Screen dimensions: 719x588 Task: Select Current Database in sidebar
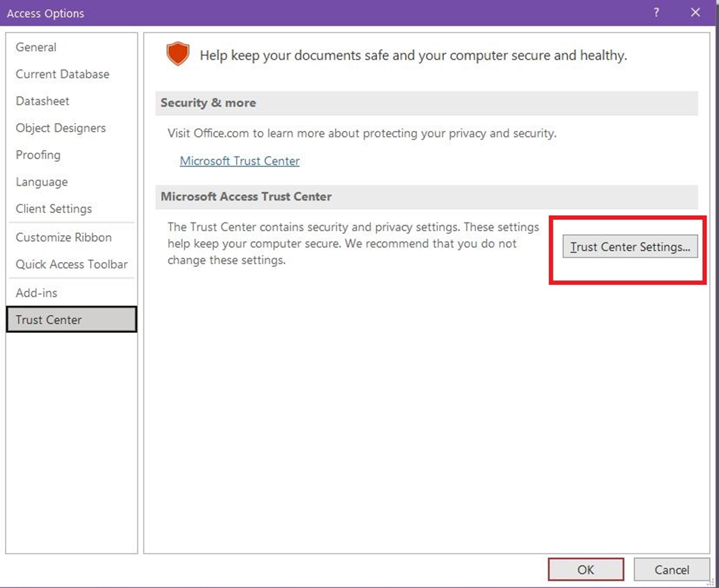tap(72, 74)
